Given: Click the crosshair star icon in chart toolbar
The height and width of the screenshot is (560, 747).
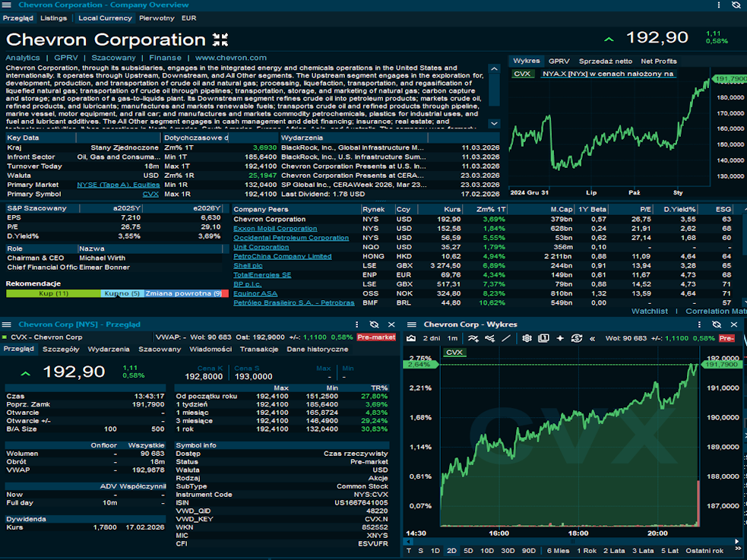Looking at the screenshot, I should (560, 338).
